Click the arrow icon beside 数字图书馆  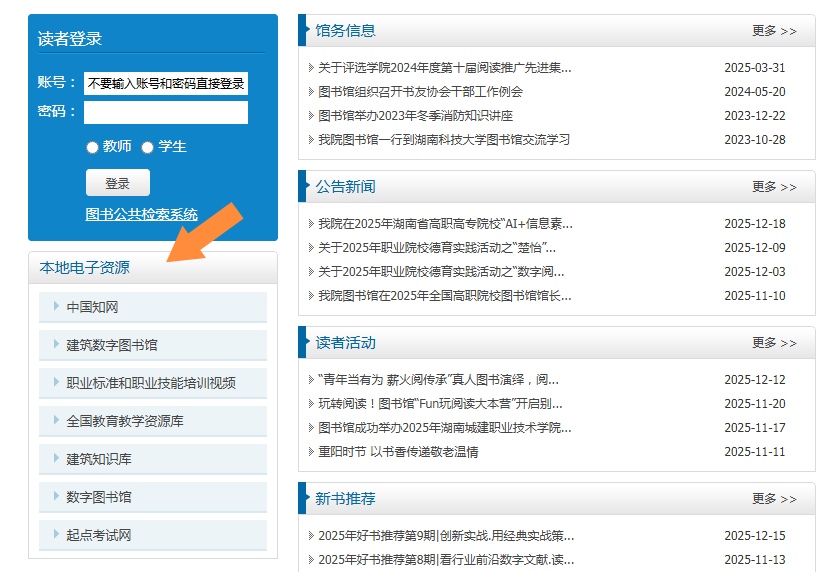coord(56,497)
